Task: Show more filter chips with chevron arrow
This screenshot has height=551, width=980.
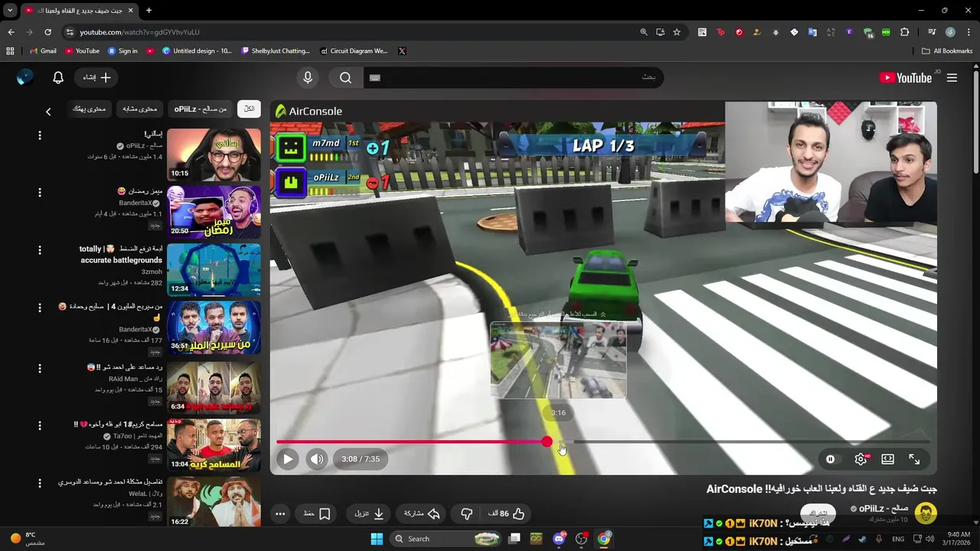Action: click(x=48, y=112)
